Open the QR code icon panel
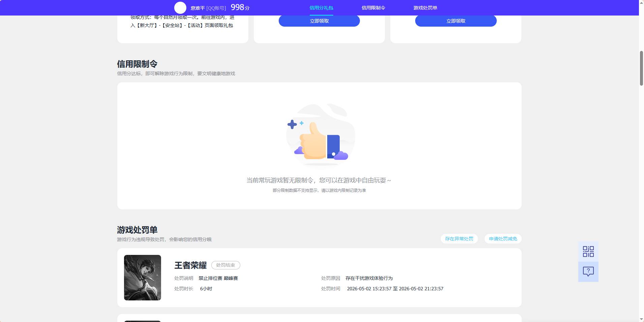Viewport: 644px width, 322px height. 588,252
